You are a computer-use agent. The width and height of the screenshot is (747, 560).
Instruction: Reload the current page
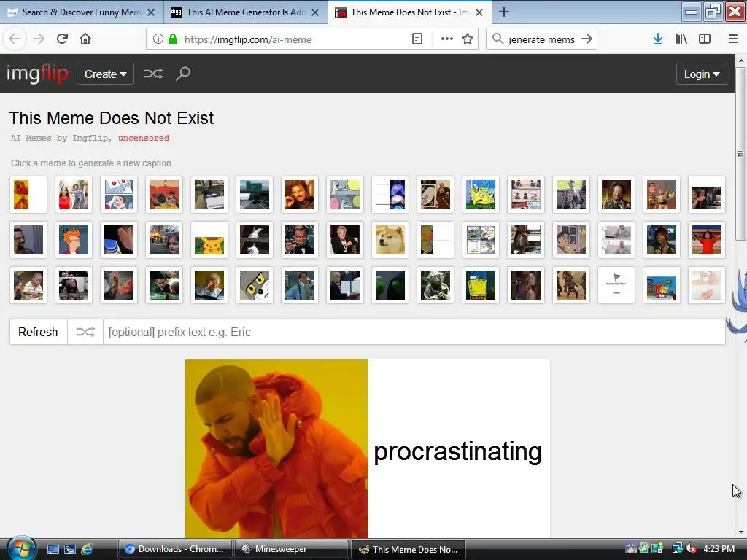tap(62, 39)
